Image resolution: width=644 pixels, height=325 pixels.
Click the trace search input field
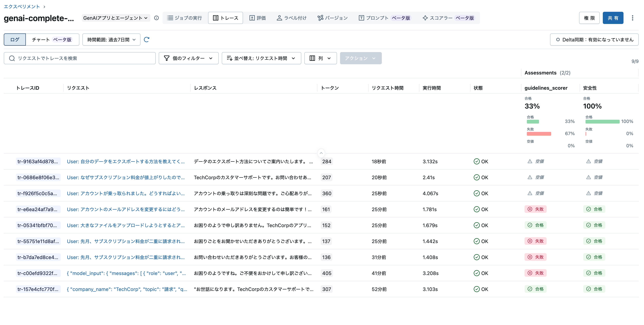tap(80, 58)
